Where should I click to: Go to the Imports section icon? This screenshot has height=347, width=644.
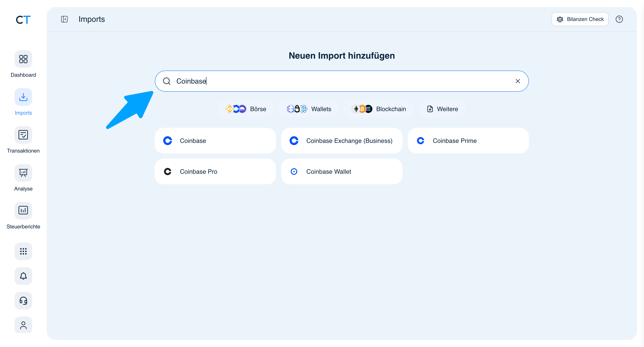pos(23,97)
